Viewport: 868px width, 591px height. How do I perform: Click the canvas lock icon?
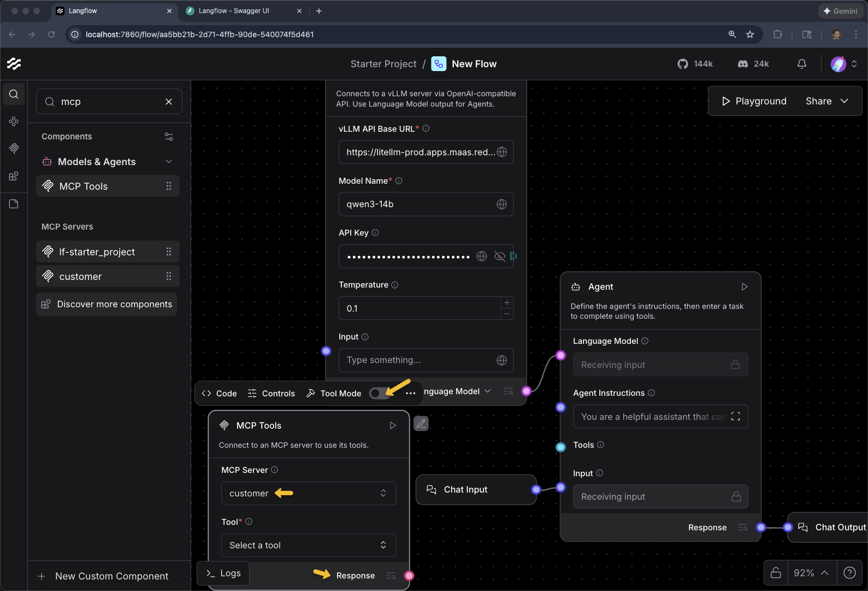tap(776, 572)
